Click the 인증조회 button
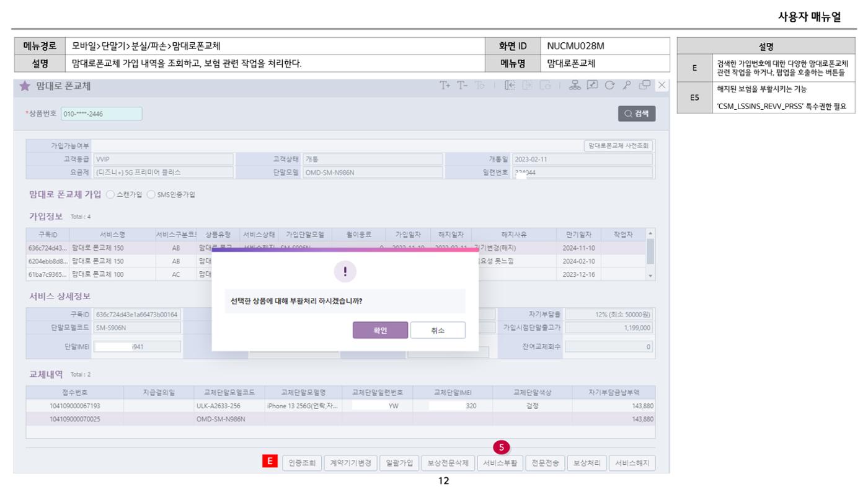868x489 pixels. (301, 462)
